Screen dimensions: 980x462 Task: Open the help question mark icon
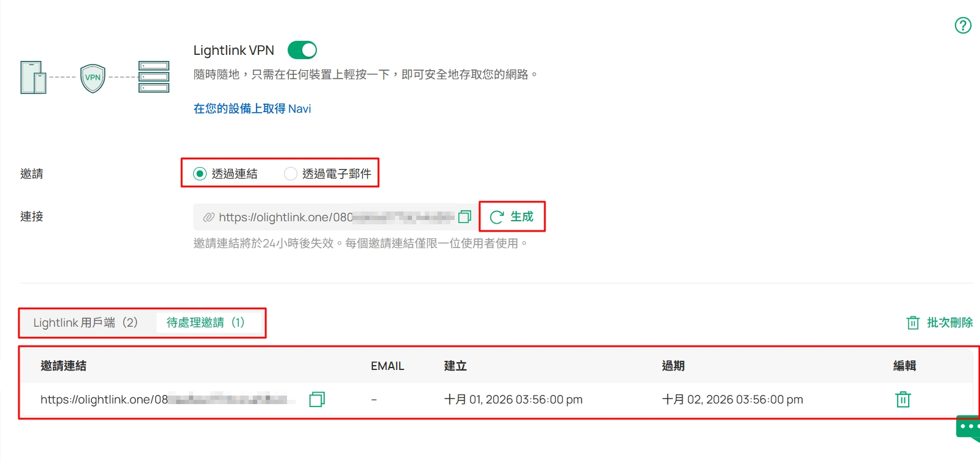tap(963, 25)
